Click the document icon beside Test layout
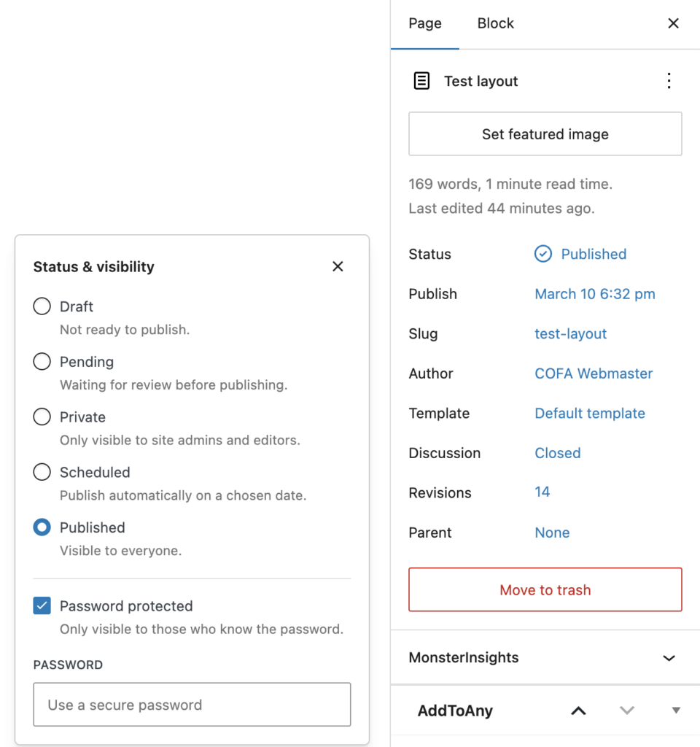Screen dimensions: 700x747 421,81
